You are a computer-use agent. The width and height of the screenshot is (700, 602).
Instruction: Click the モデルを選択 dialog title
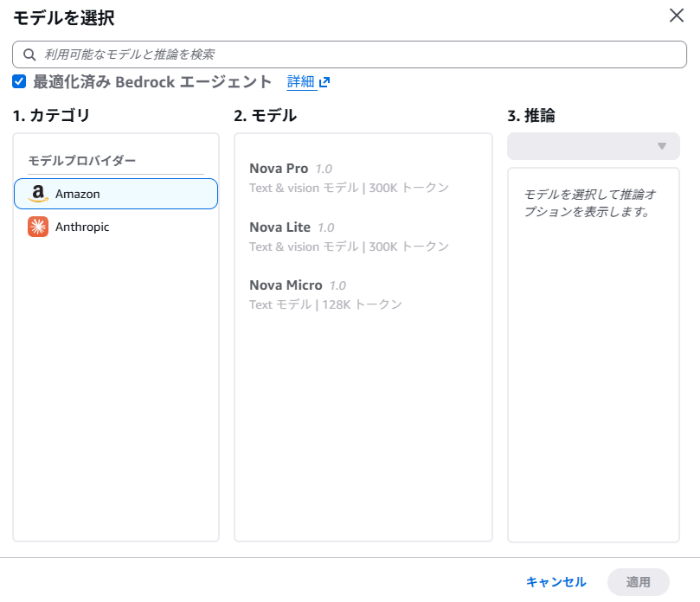64,18
